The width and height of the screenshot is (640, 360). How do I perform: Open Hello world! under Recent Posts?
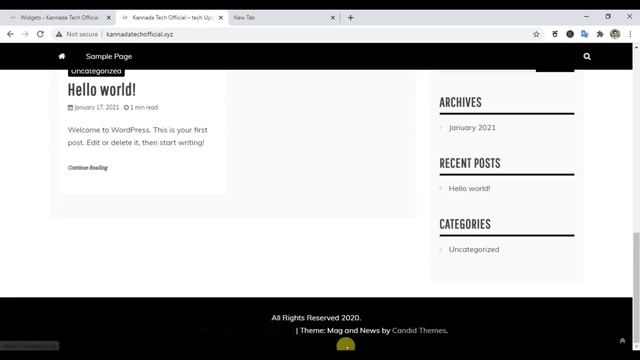coord(469,188)
